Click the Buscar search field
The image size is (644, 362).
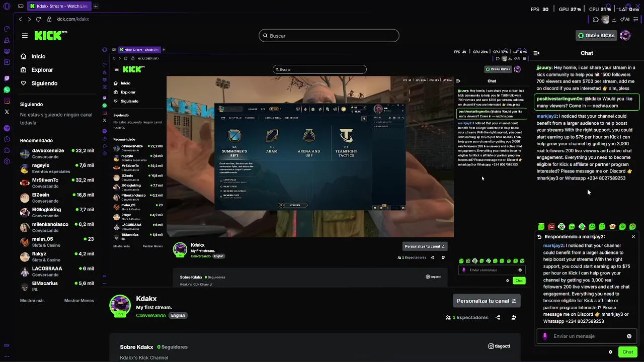(329, 36)
